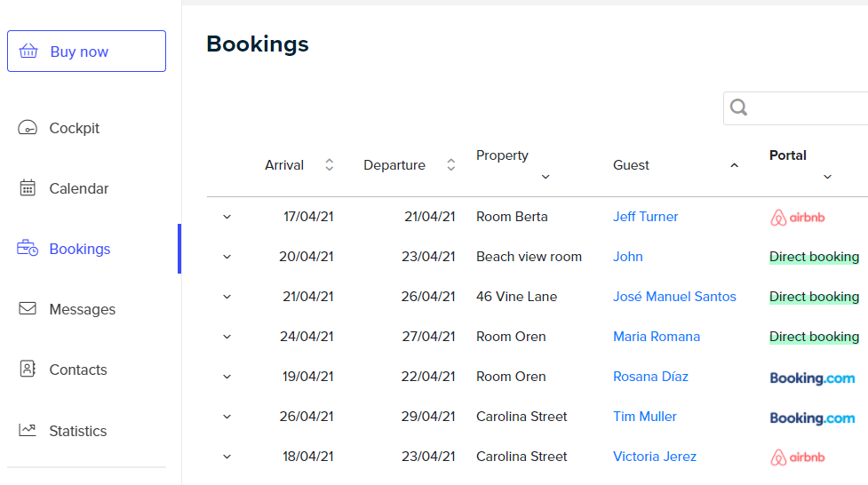The height and width of the screenshot is (485, 868).
Task: Click the Cockpit gauge icon
Action: click(28, 128)
